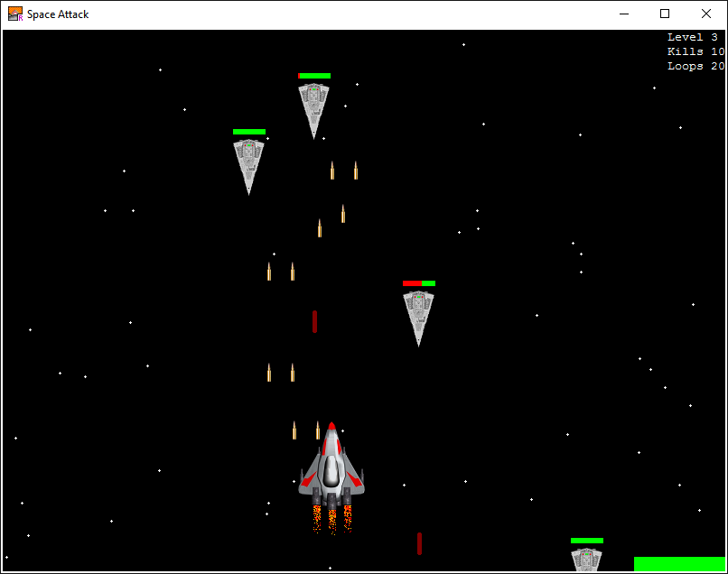Click the 'Level 3' text
This screenshot has width=728, height=574.
(692, 37)
